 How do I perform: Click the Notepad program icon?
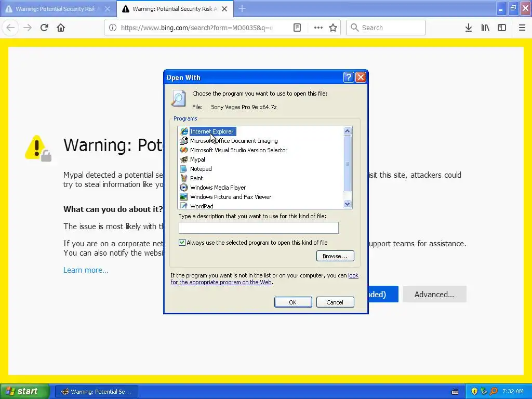point(184,169)
